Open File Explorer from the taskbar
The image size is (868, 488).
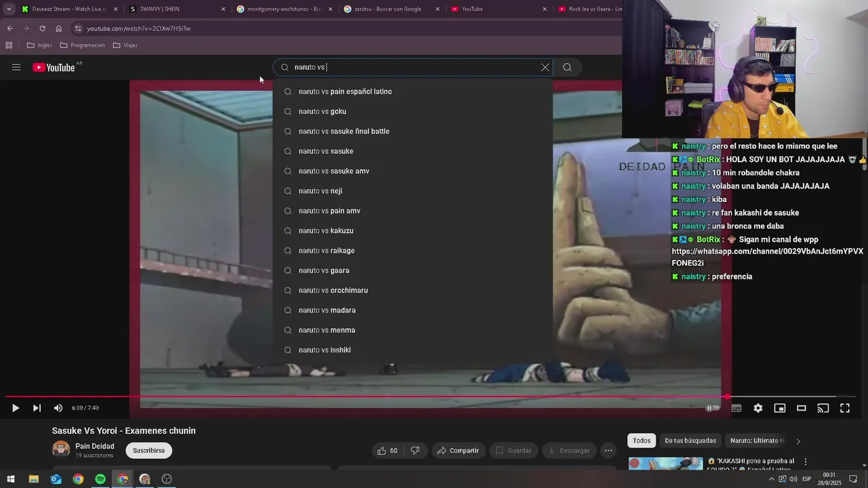pos(33,479)
